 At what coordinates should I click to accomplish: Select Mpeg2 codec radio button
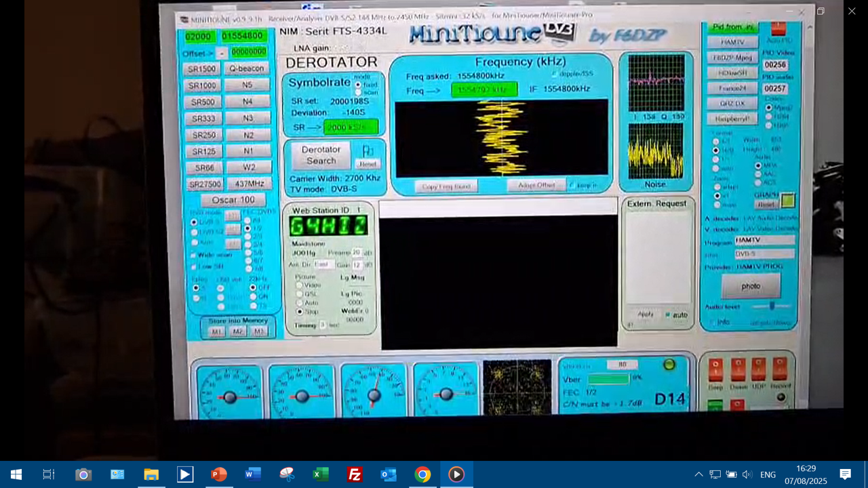768,108
